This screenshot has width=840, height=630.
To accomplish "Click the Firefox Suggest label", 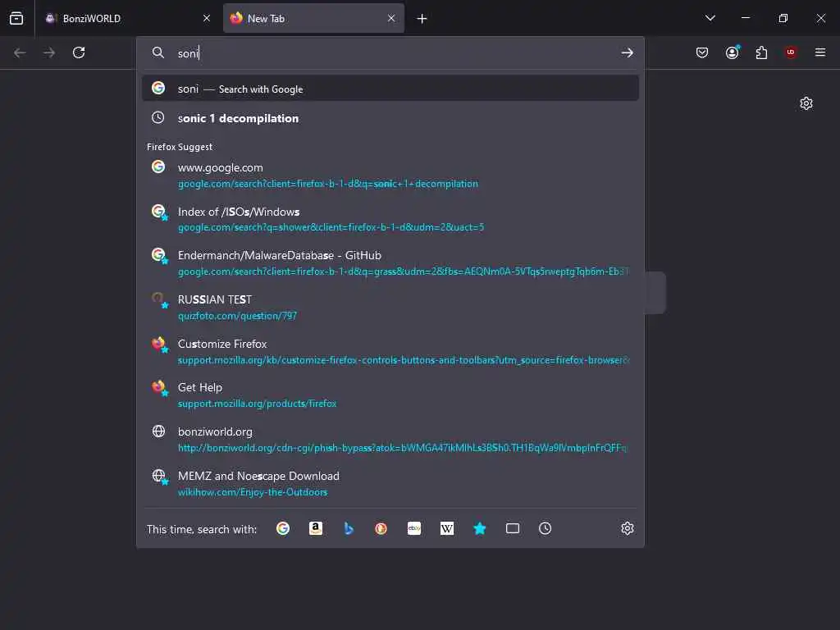I will point(180,147).
